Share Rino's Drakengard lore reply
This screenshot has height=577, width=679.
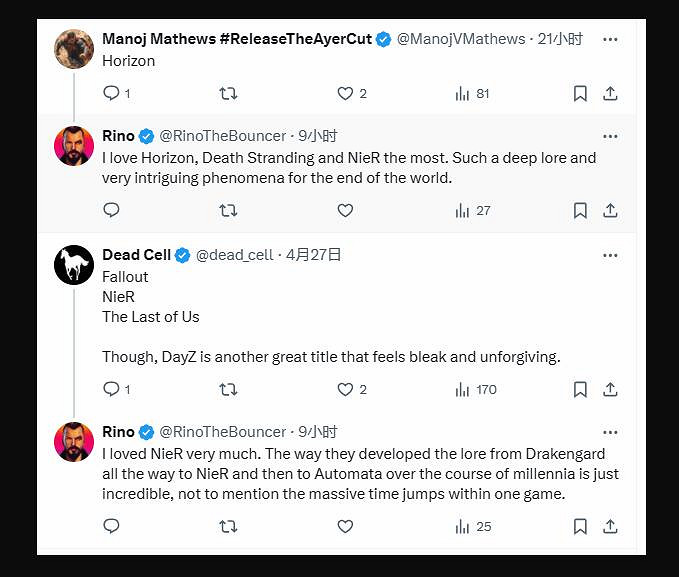pos(610,526)
